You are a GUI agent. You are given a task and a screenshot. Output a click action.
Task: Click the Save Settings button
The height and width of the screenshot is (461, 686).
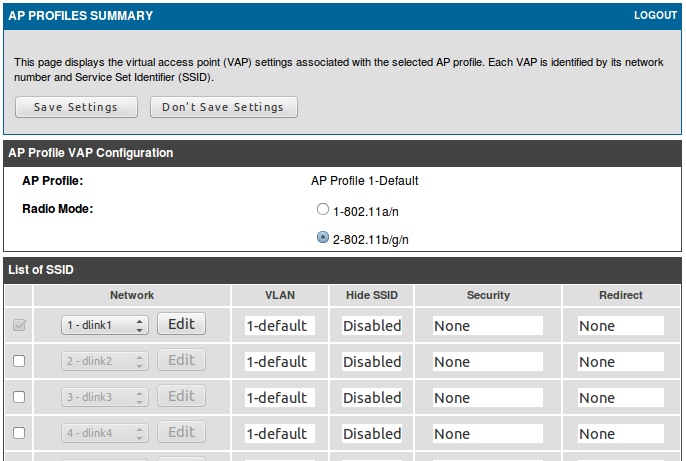[75, 107]
